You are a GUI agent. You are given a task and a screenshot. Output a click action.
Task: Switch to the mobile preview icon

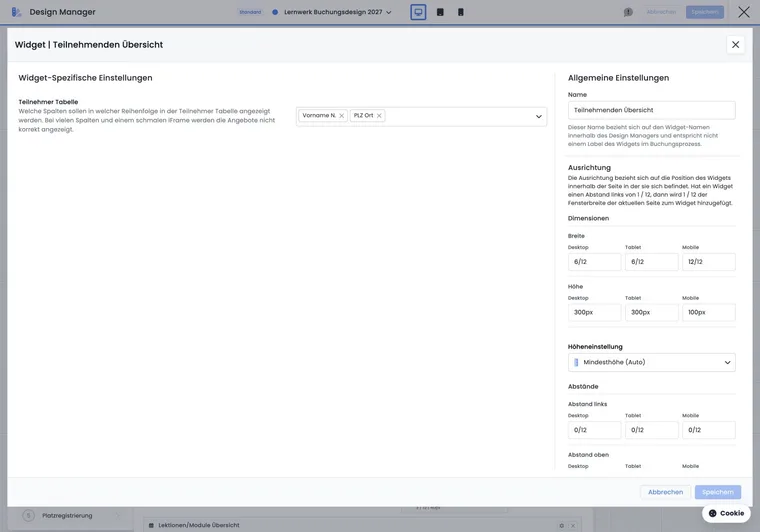click(x=460, y=12)
